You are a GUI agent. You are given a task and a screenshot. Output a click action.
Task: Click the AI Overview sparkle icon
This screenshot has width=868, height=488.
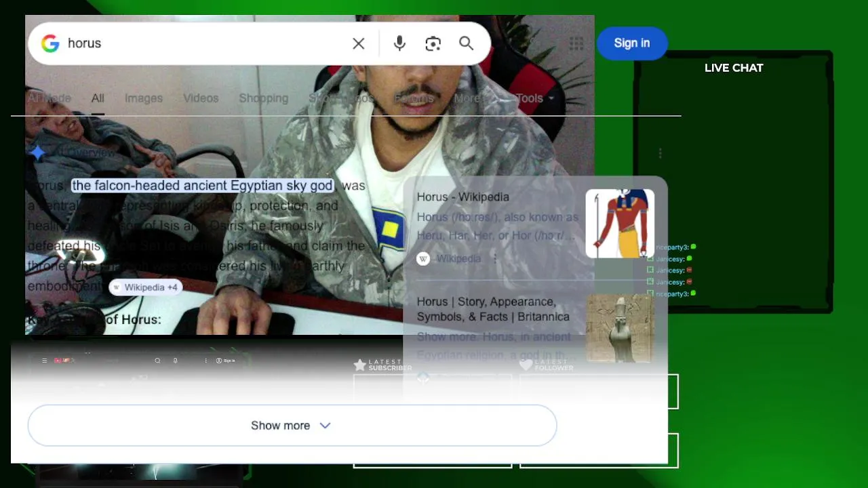pyautogui.click(x=37, y=152)
